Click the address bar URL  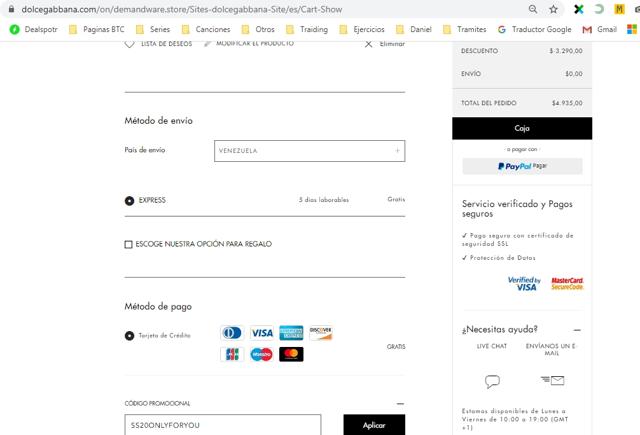coord(182,9)
